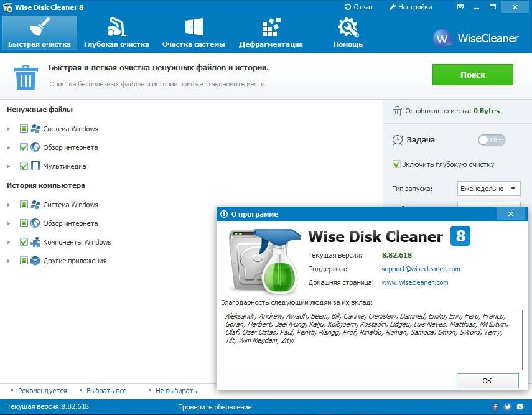Switch to Глубокая очистка tab

116,32
